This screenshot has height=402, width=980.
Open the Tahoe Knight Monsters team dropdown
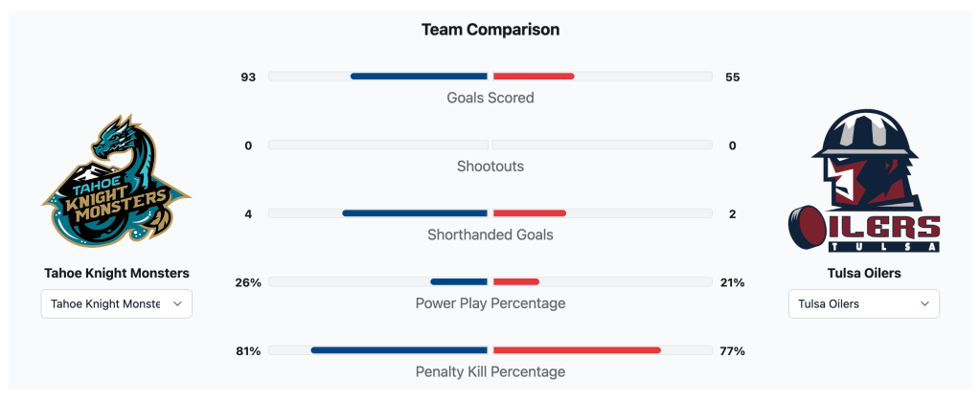(x=116, y=303)
